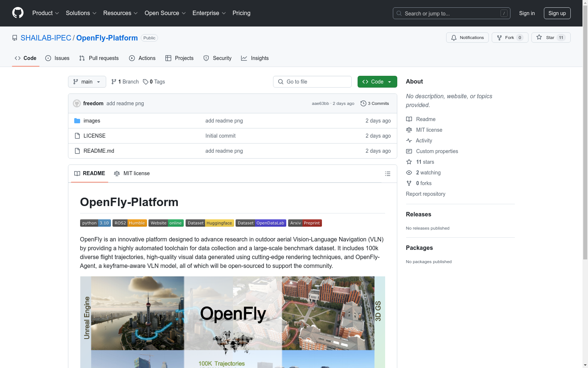This screenshot has height=368, width=588.
Task: Click the scale icon beside MIT license in About
Action: (409, 130)
